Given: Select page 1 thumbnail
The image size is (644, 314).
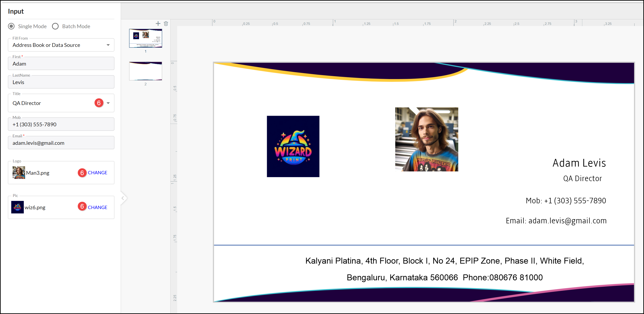Looking at the screenshot, I should [145, 38].
